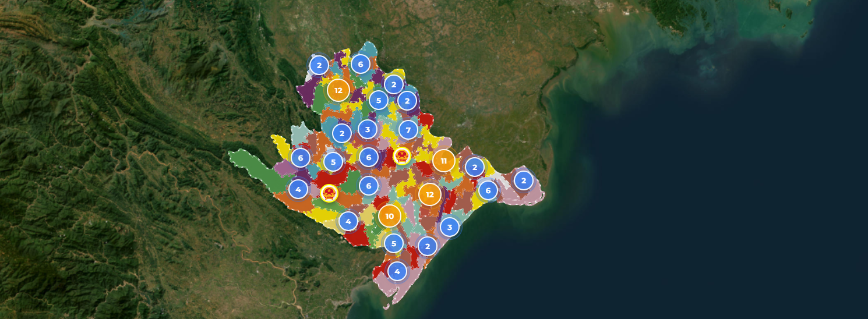The image size is (868, 319).
Task: Select the national emblem marker beside the 11 cluster
Action: coord(402,156)
